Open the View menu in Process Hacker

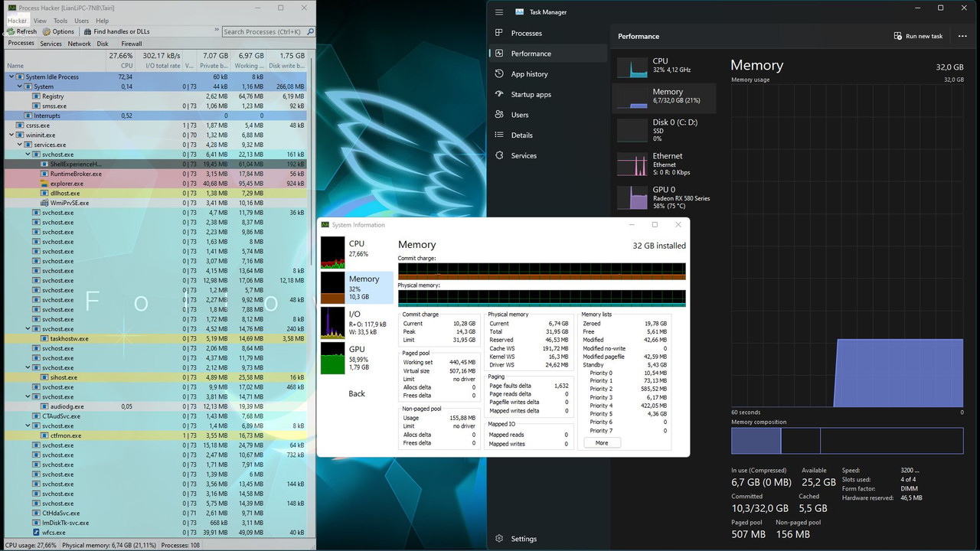coord(40,21)
